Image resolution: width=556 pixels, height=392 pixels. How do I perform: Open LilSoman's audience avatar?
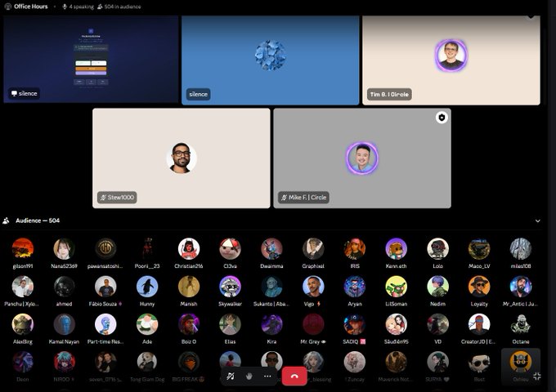pyautogui.click(x=396, y=287)
